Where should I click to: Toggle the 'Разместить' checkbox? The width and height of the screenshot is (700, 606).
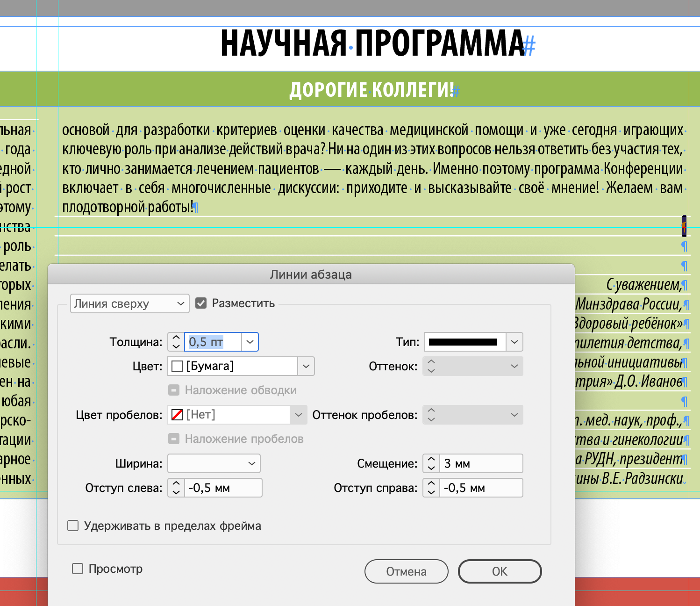[201, 303]
